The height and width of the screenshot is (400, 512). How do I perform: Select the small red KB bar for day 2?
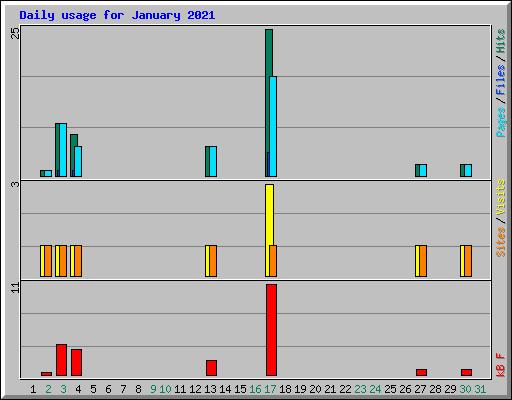tap(46, 374)
